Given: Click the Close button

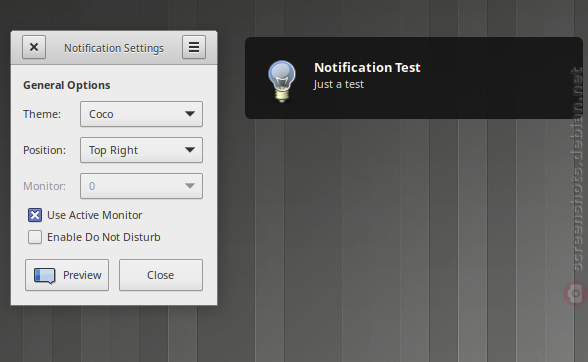Looking at the screenshot, I should pyautogui.click(x=161, y=275).
